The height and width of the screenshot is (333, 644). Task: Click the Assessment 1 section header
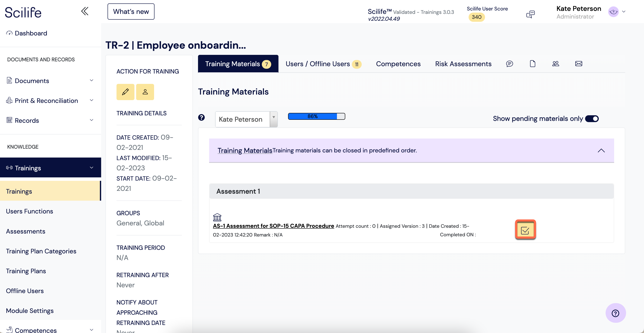click(411, 191)
